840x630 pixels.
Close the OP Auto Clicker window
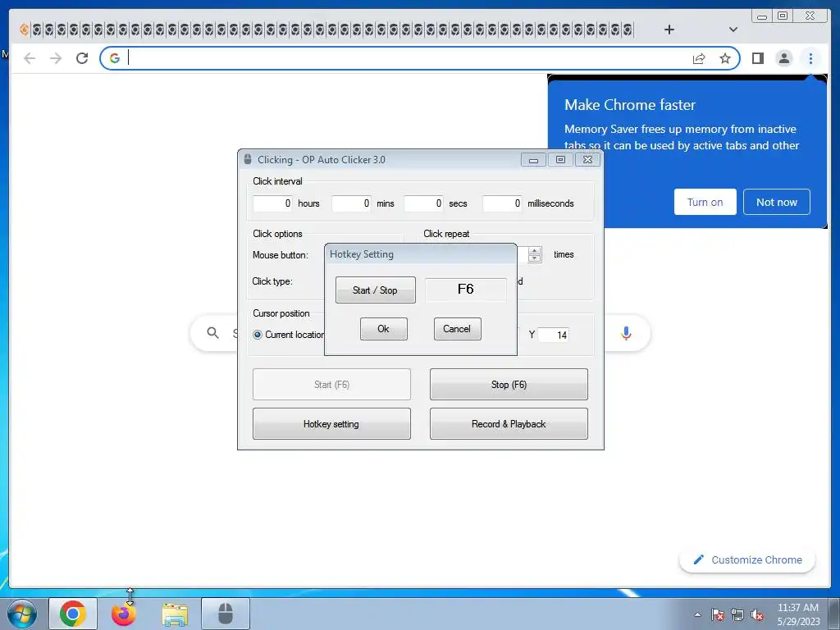click(587, 160)
